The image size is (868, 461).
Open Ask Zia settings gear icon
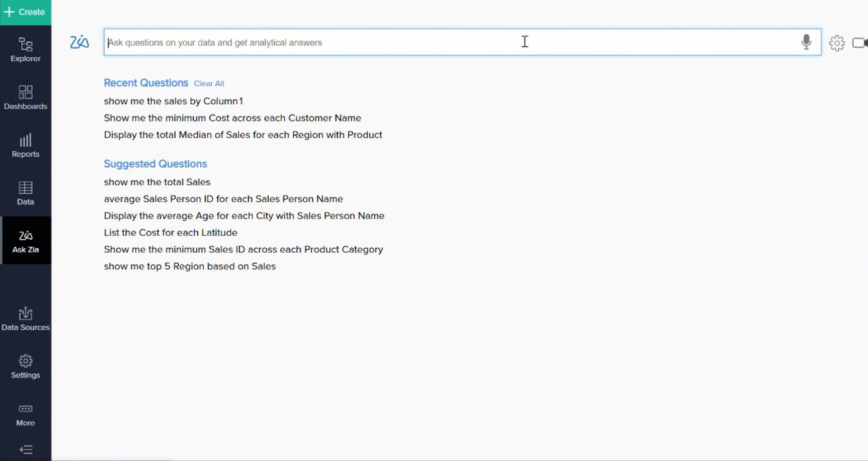tap(836, 43)
